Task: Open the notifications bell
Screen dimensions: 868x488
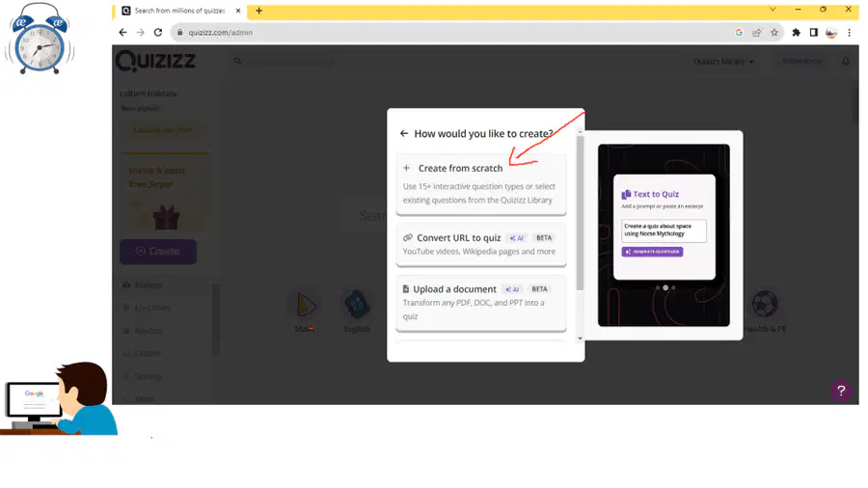Action: point(845,62)
